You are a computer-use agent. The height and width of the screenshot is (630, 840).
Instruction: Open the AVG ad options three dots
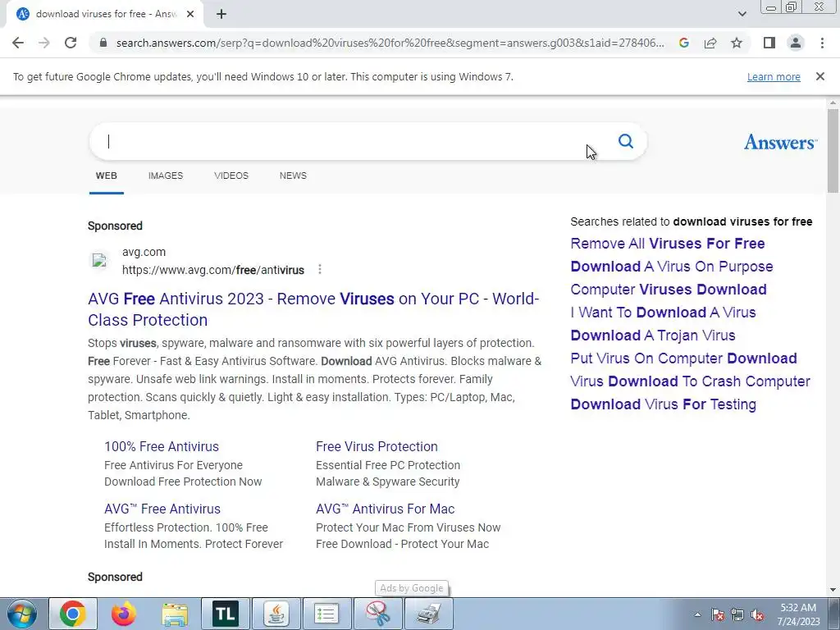pyautogui.click(x=320, y=269)
